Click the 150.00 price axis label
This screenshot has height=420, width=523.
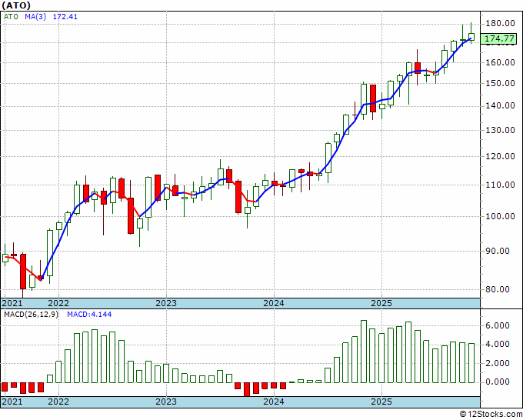pos(500,83)
